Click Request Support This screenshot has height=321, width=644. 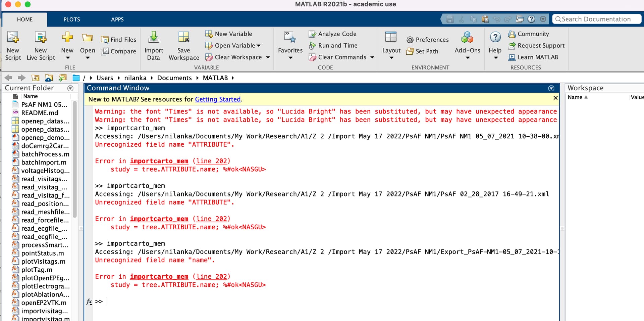[x=536, y=45]
